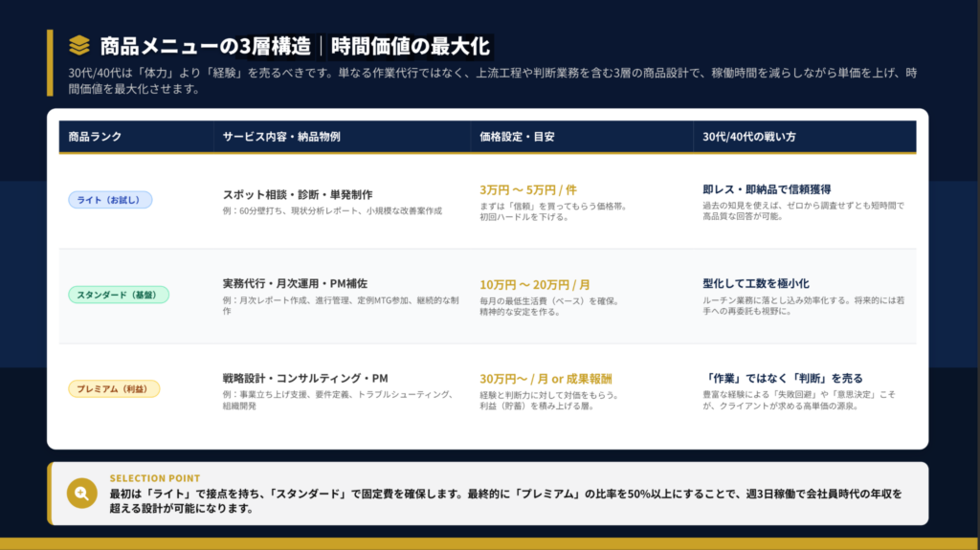Click the 30万円〜 / 月 or 成果報酬 price
The image size is (980, 550).
(545, 379)
